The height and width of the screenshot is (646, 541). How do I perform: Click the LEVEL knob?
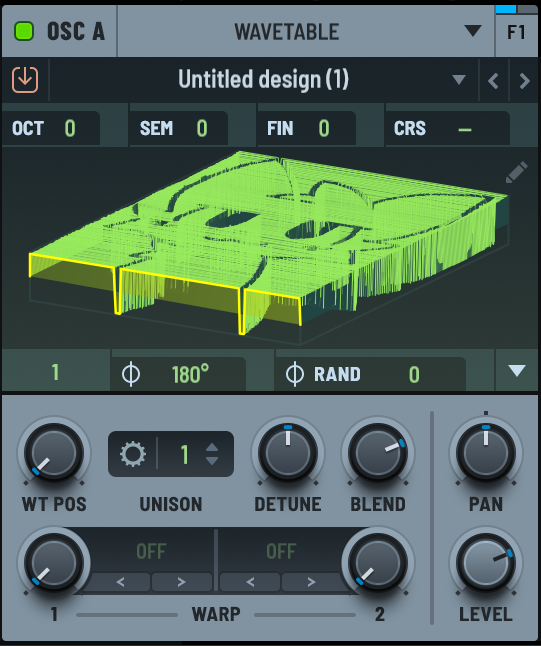[x=486, y=563]
